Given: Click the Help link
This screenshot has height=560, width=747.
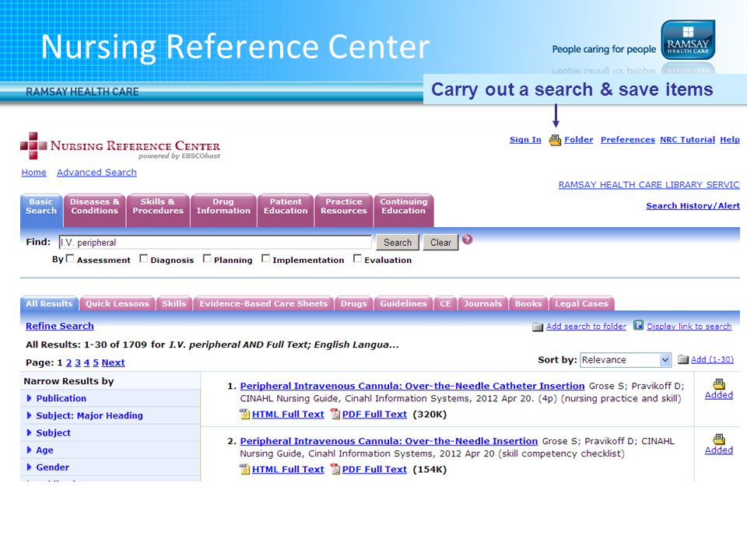Looking at the screenshot, I should 730,139.
